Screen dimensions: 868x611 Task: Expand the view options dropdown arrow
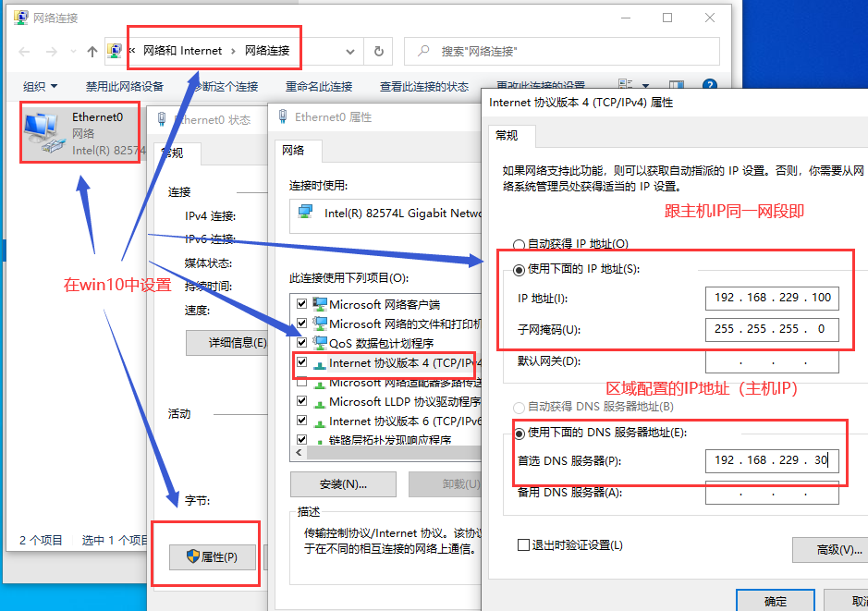pos(645,85)
